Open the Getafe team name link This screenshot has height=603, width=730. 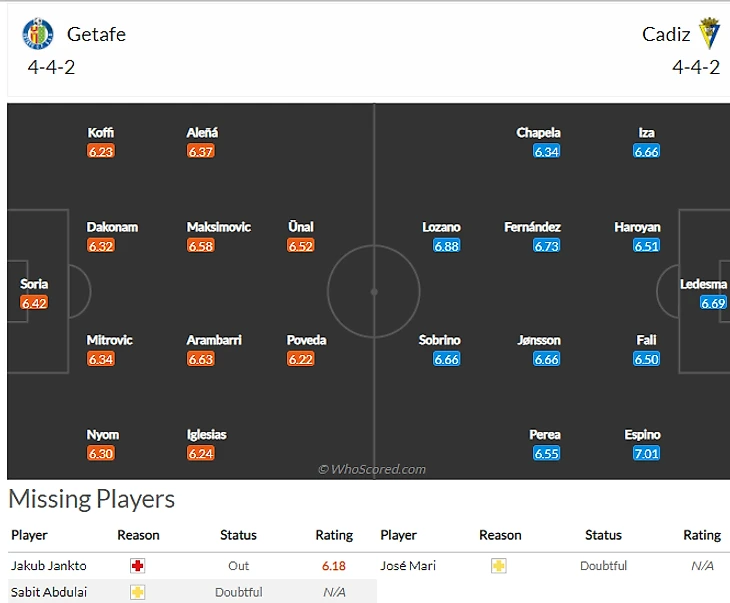[96, 34]
